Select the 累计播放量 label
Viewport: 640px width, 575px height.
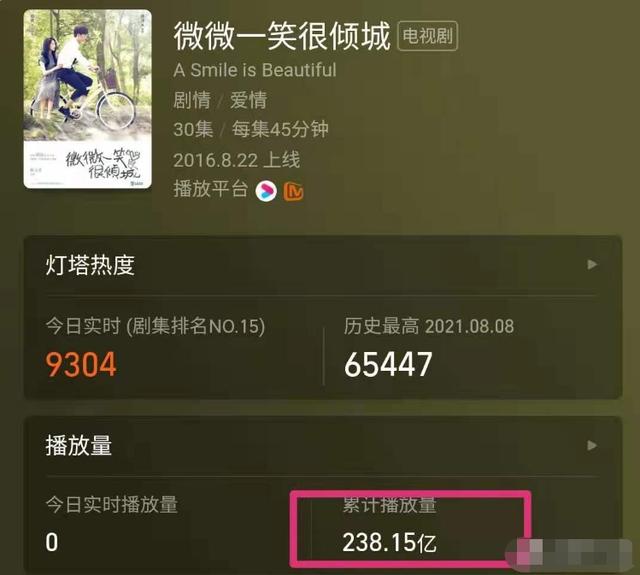[390, 505]
